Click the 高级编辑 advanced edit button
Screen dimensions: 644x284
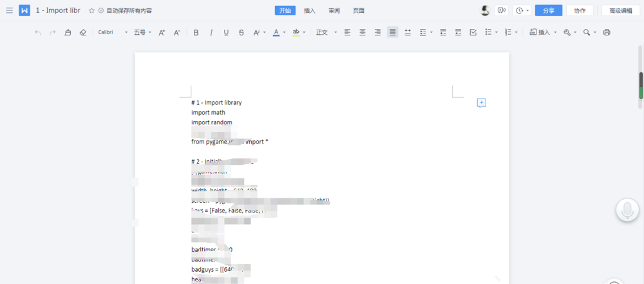621,11
